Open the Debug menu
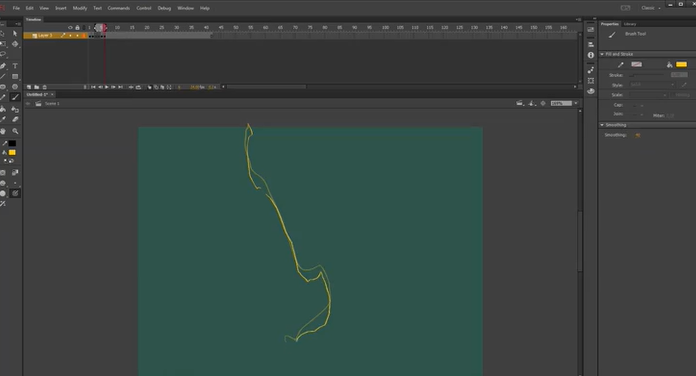This screenshot has width=696, height=376. (164, 8)
